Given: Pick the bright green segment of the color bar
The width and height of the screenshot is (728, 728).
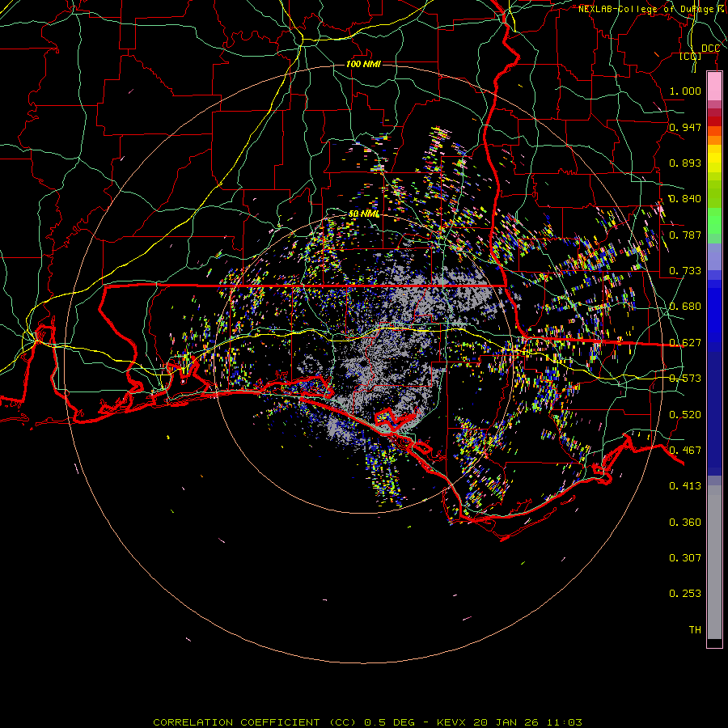Looking at the screenshot, I should click(714, 221).
